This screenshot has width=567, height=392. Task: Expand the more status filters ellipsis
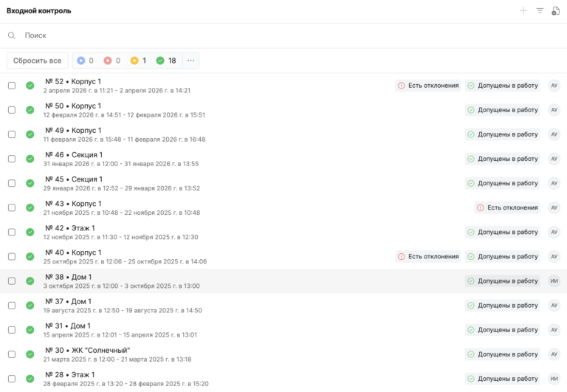click(x=190, y=61)
